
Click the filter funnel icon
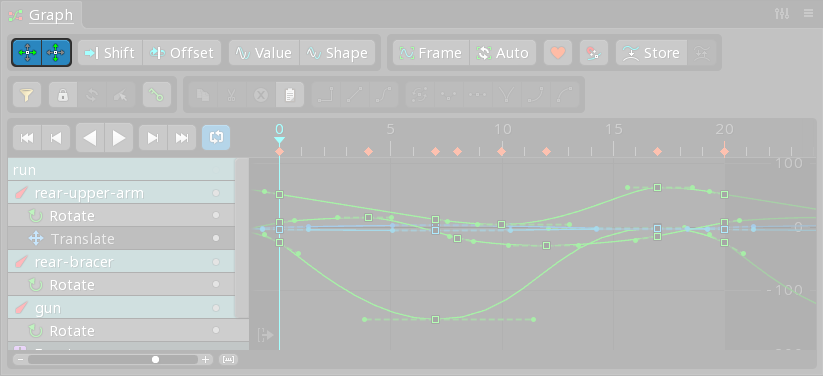pyautogui.click(x=27, y=95)
